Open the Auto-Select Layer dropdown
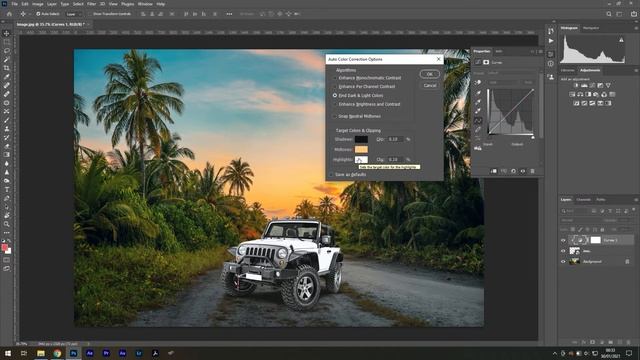This screenshot has height=360, width=640. (73, 14)
